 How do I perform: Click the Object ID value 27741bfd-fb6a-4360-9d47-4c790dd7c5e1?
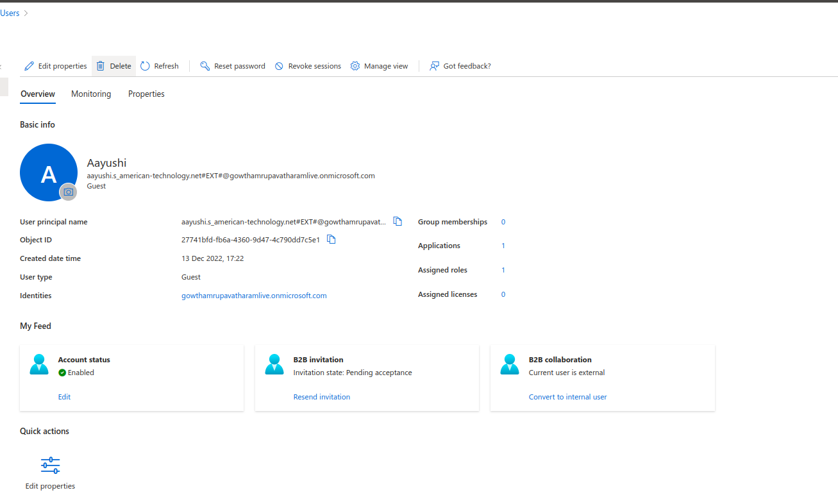251,240
